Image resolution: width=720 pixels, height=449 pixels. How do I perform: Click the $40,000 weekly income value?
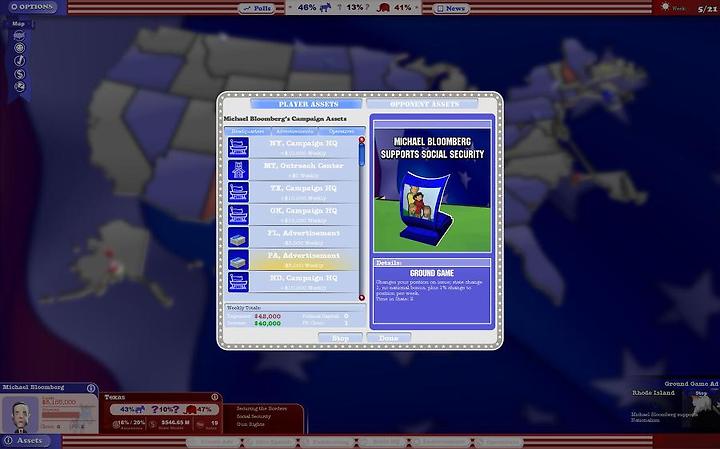267,323
